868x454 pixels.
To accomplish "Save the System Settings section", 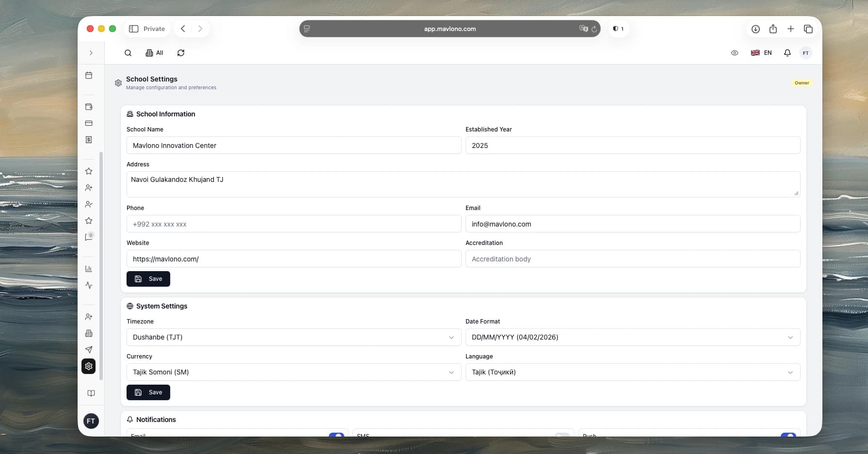I will (148, 392).
